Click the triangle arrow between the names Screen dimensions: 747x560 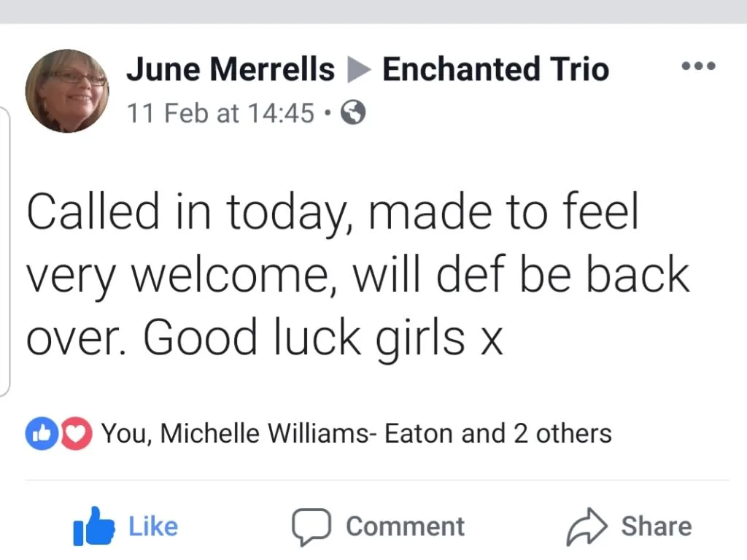358,69
